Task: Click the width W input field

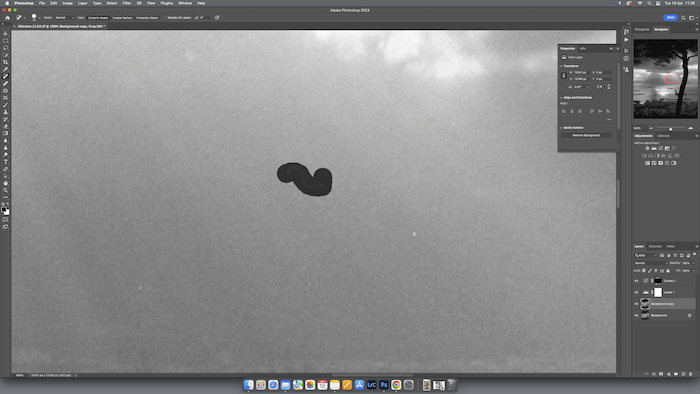Action: click(x=582, y=72)
